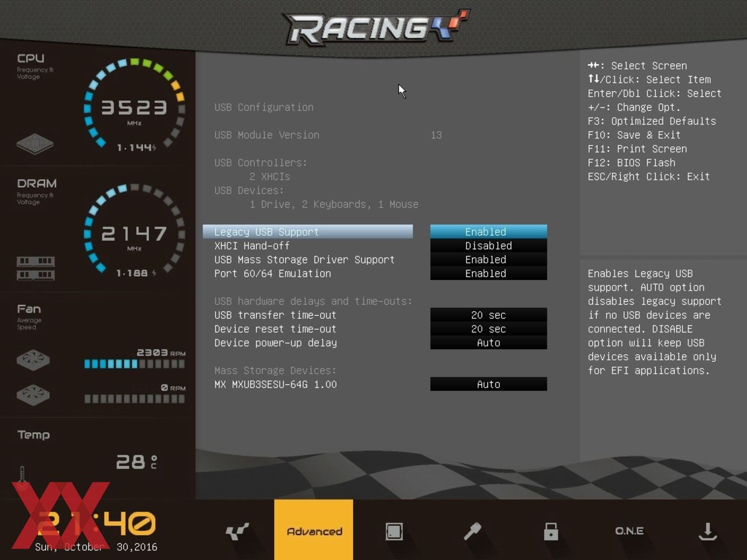Open the Boot tab wrench icon

coord(472,531)
